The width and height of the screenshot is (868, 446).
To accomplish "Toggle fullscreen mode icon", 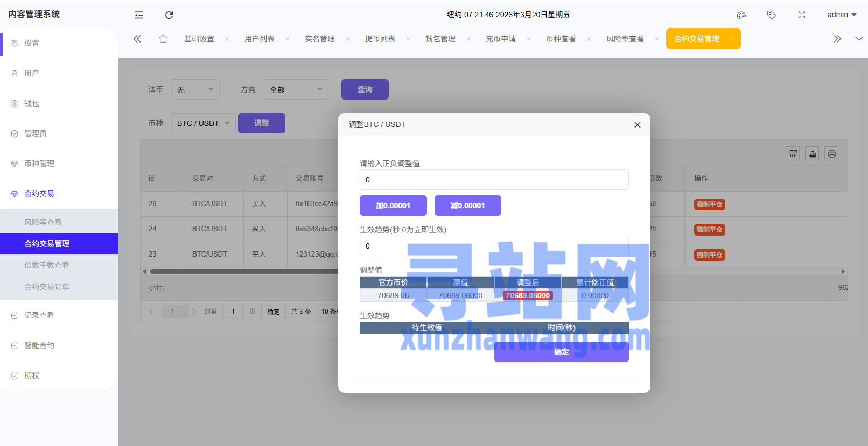I will pyautogui.click(x=802, y=15).
